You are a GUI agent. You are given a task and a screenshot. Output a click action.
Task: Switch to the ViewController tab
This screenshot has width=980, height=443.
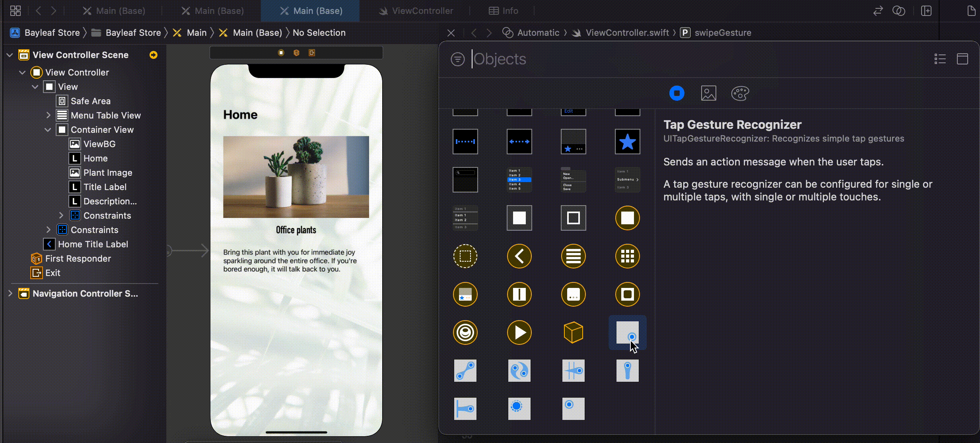click(x=416, y=11)
